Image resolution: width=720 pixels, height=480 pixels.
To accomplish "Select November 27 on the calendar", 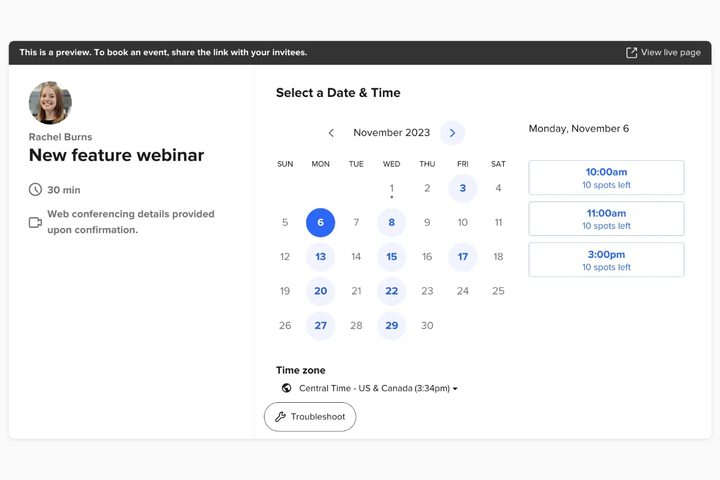I will [x=321, y=325].
